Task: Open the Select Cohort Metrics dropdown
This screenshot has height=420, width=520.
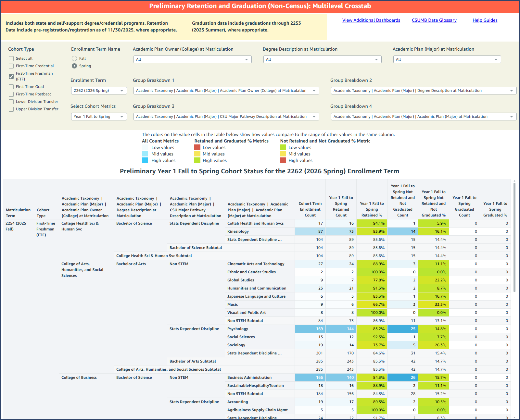Action: tap(99, 116)
